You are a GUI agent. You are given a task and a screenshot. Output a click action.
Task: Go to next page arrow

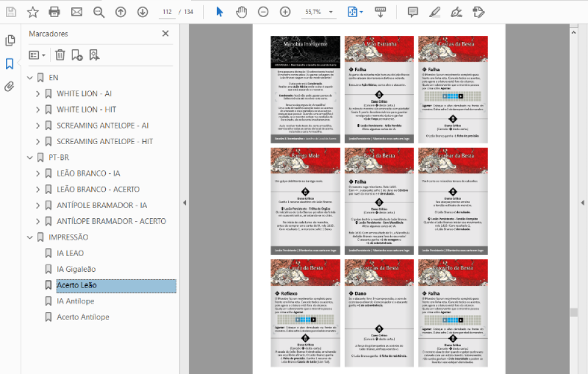142,12
